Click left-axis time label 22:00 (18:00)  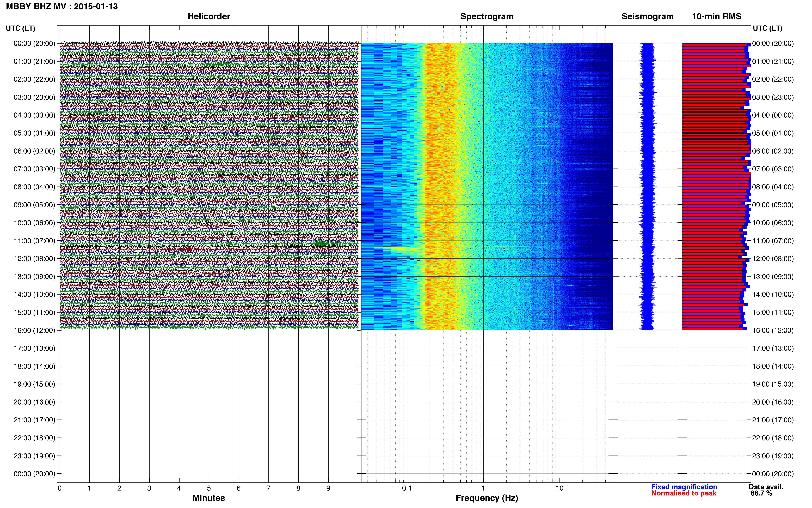click(34, 438)
